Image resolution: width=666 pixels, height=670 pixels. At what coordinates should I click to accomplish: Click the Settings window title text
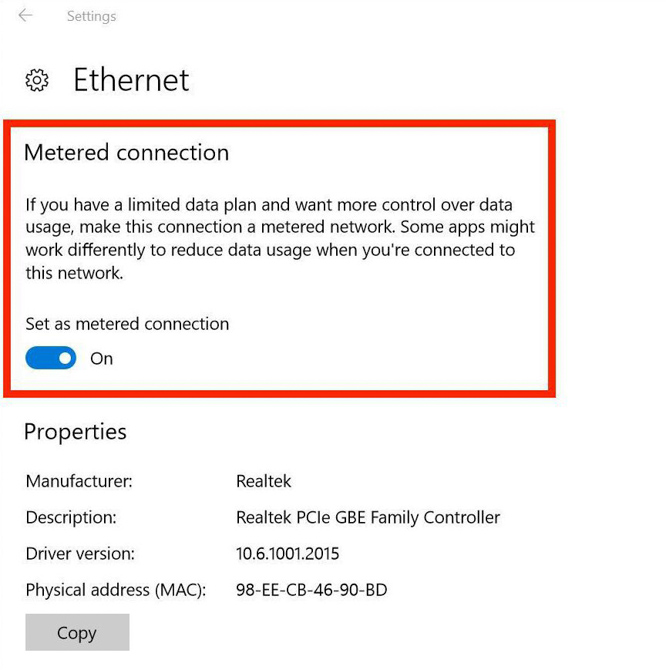(91, 16)
